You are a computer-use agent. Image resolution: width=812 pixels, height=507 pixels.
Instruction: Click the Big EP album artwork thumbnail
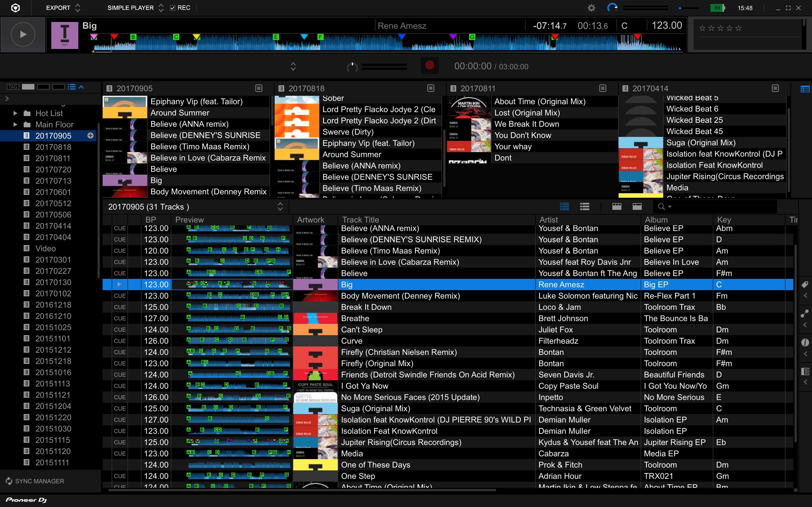point(315,284)
